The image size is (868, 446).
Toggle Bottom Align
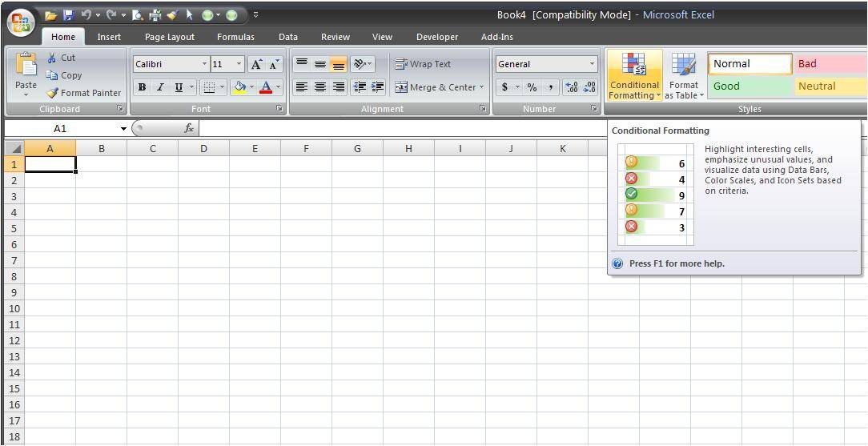click(338, 64)
